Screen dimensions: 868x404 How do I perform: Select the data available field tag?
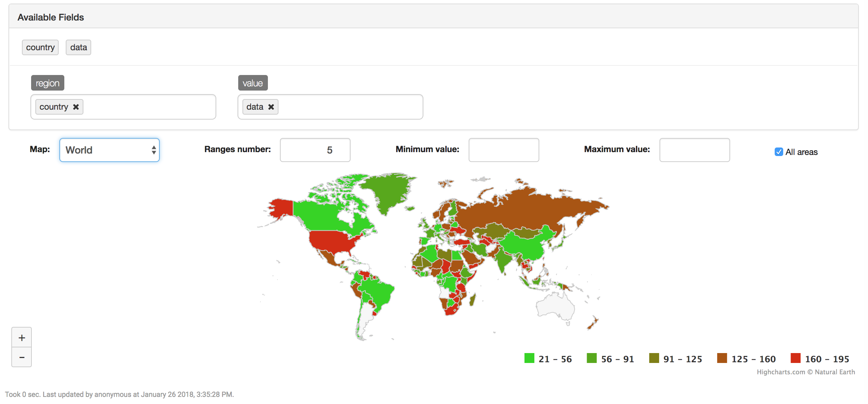click(78, 47)
